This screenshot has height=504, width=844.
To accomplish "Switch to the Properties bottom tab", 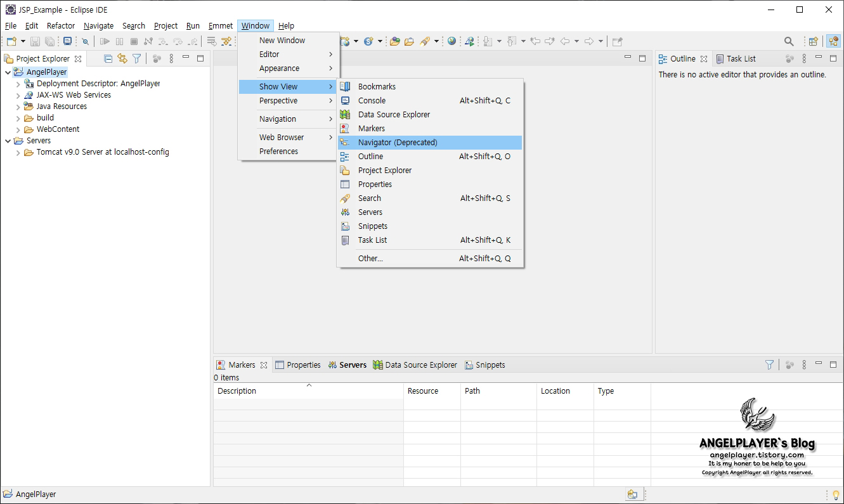I will click(x=298, y=365).
